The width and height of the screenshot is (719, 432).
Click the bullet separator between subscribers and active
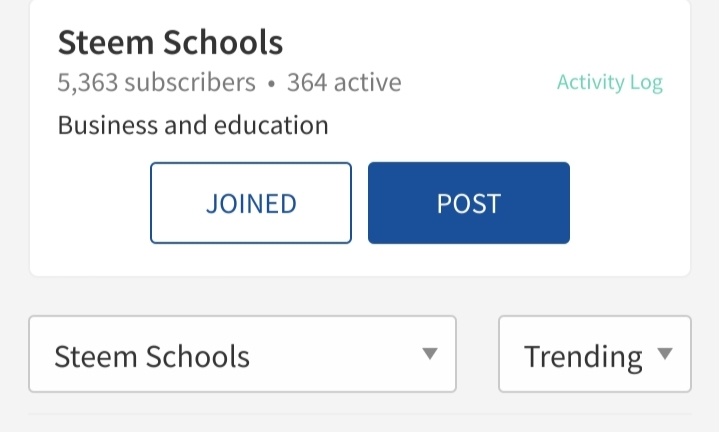[x=271, y=83]
